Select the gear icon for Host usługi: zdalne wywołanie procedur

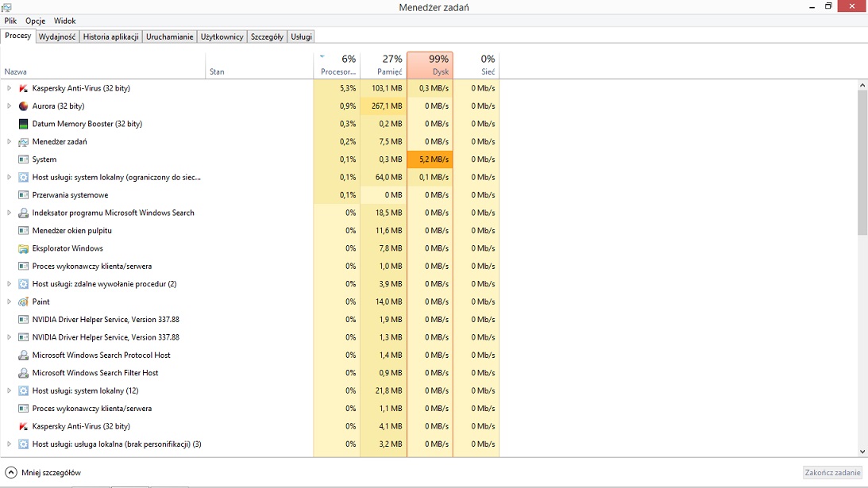pos(23,284)
